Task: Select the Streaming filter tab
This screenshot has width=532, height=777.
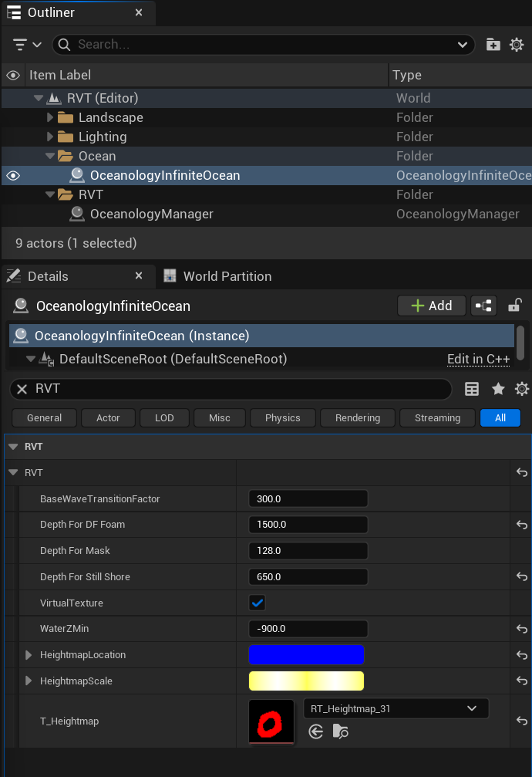Action: coord(437,417)
